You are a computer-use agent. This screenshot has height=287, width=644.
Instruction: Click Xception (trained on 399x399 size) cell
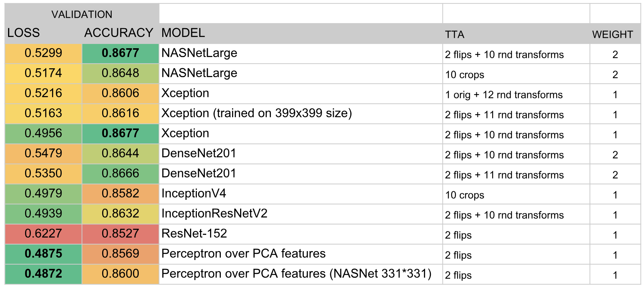[x=257, y=113]
